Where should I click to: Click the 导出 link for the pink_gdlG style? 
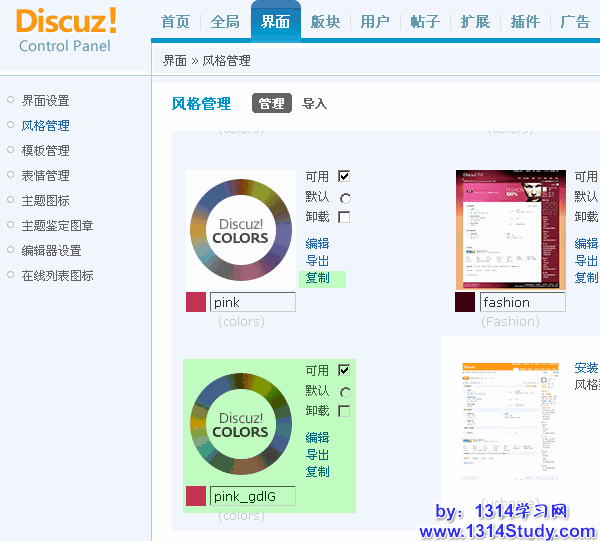click(318, 455)
